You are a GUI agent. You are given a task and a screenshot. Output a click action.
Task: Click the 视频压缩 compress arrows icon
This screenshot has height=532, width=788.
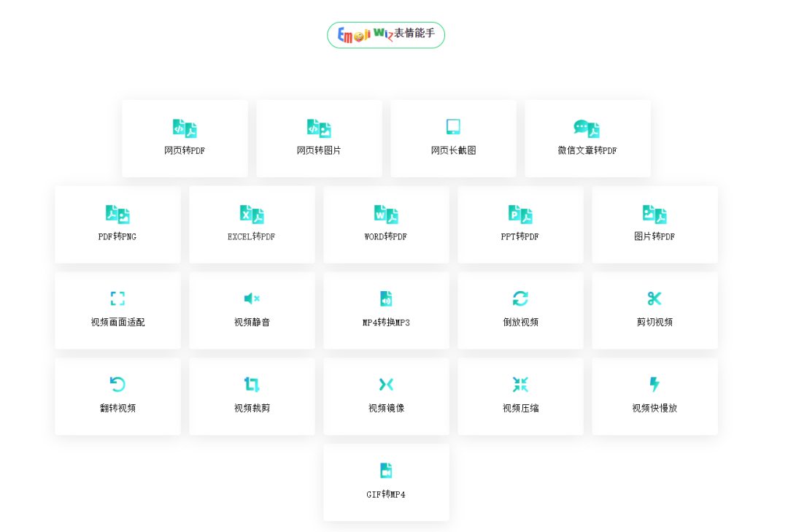(x=520, y=385)
